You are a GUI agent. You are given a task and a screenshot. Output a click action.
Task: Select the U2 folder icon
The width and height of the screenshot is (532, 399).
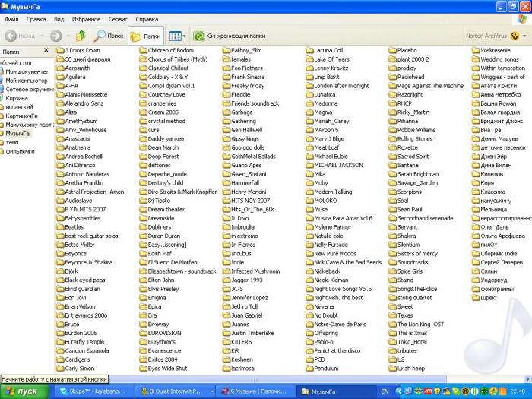click(393, 359)
